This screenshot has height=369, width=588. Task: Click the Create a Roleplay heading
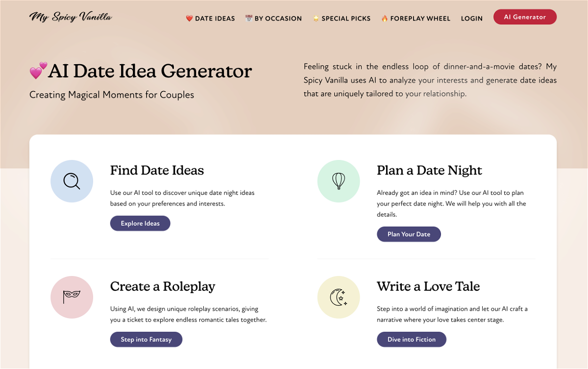pos(163,286)
